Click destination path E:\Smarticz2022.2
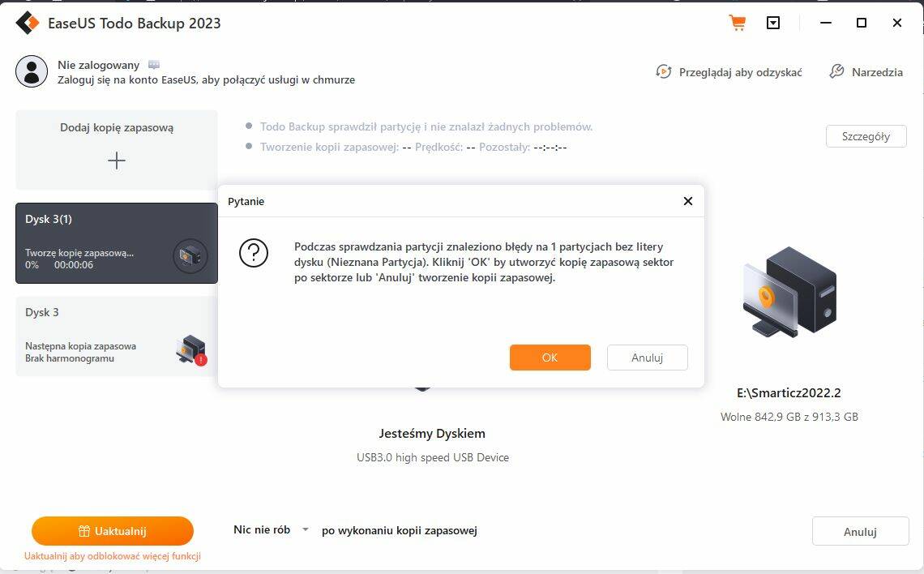The width and height of the screenshot is (924, 574). click(789, 392)
